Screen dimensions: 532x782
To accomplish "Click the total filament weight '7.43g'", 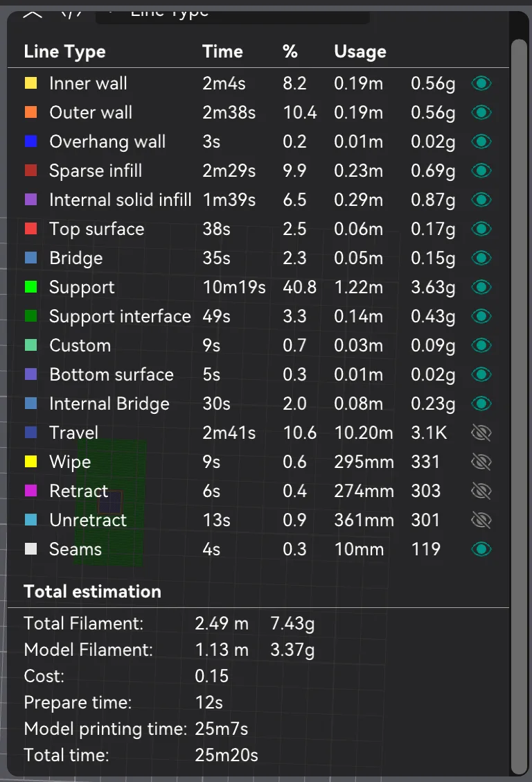I will [292, 624].
